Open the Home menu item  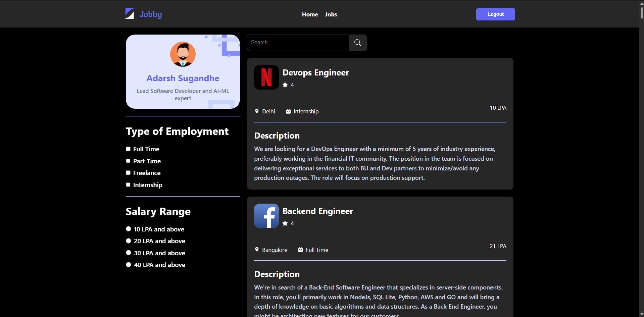pyautogui.click(x=309, y=14)
